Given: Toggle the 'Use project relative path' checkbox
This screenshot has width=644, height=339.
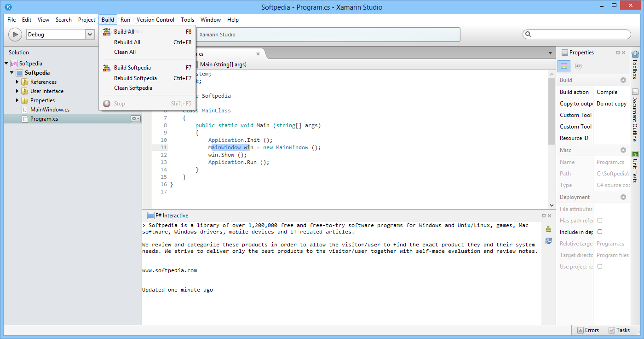Looking at the screenshot, I should pyautogui.click(x=600, y=266).
